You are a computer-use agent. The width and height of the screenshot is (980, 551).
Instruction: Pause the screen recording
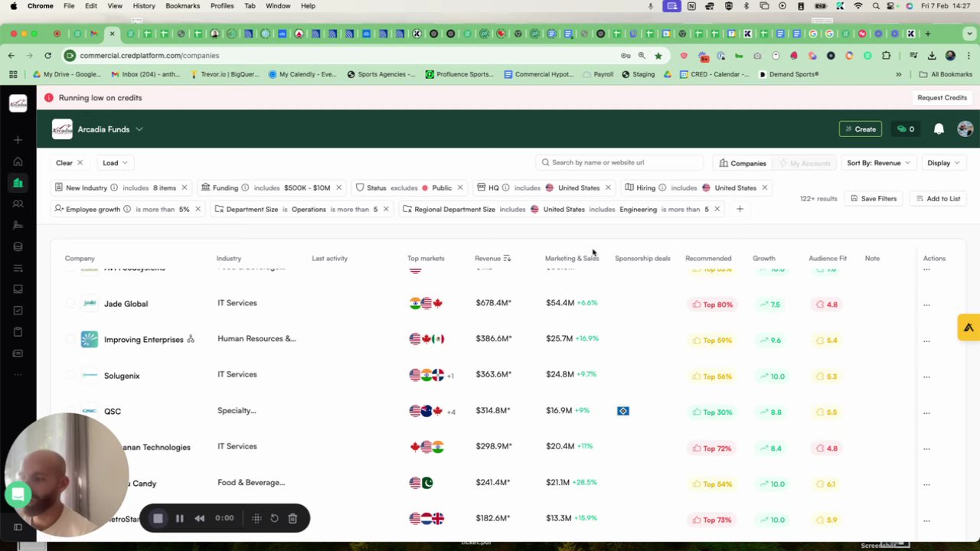point(179,518)
